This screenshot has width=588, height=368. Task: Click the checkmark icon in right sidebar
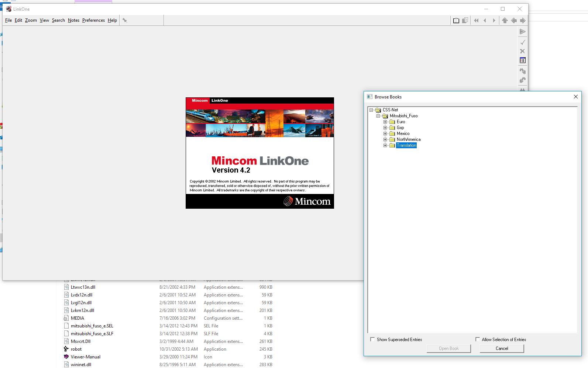click(x=523, y=42)
